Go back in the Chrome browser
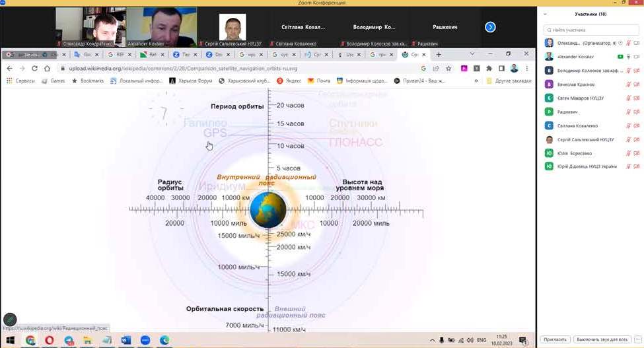 (10, 69)
